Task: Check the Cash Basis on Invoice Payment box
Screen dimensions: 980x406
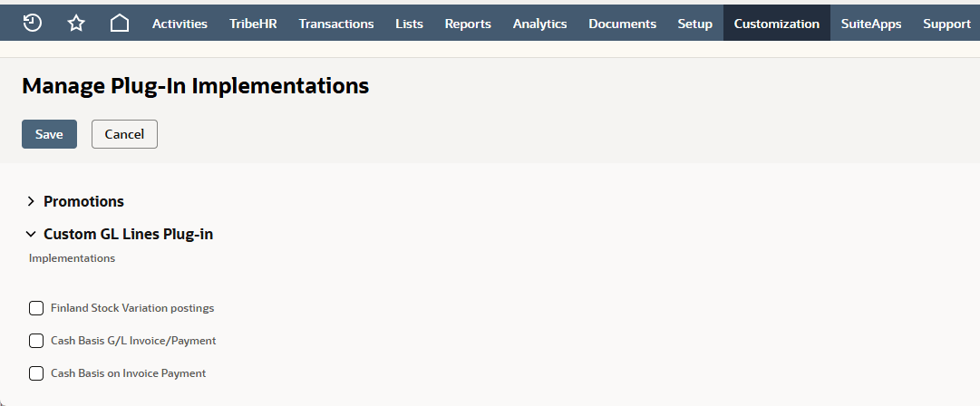Action: click(36, 373)
